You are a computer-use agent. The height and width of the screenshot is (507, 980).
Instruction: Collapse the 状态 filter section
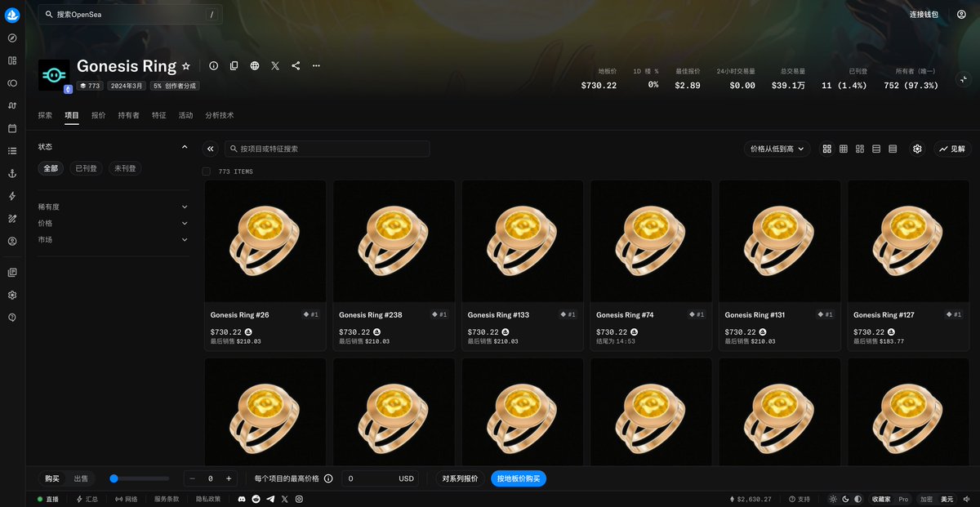click(114, 147)
